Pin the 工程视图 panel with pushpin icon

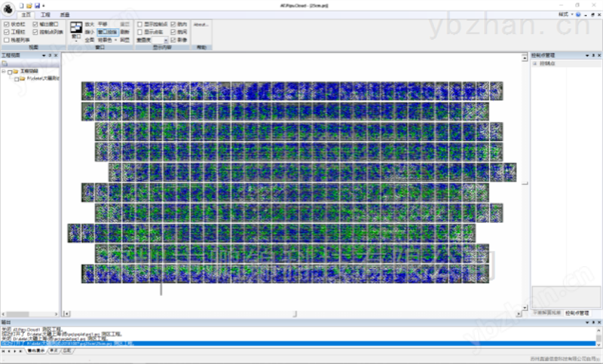point(50,55)
